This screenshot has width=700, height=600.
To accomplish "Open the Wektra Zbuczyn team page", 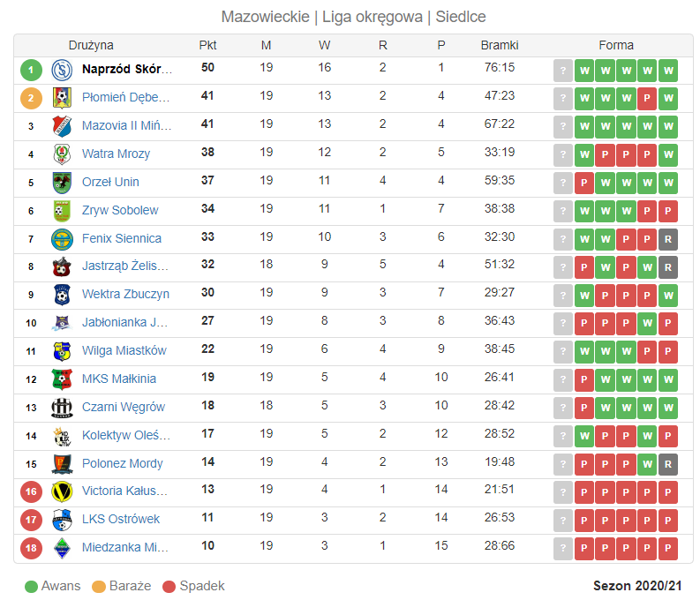I will coord(125,294).
